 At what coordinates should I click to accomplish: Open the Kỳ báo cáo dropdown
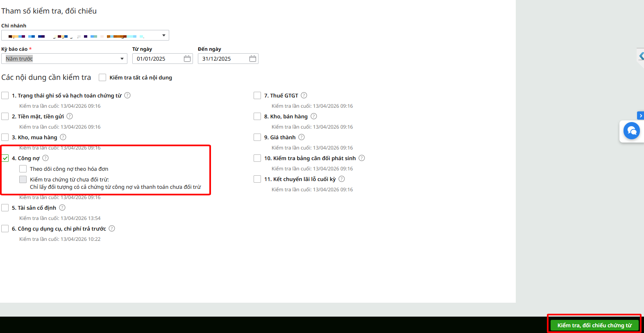point(64,59)
